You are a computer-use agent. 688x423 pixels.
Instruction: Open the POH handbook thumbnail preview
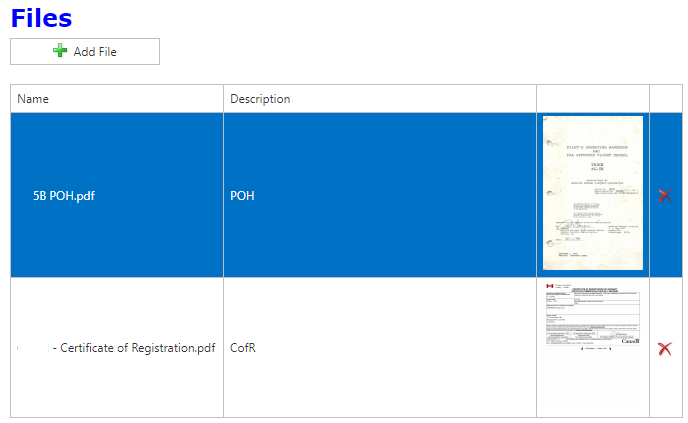tap(592, 193)
